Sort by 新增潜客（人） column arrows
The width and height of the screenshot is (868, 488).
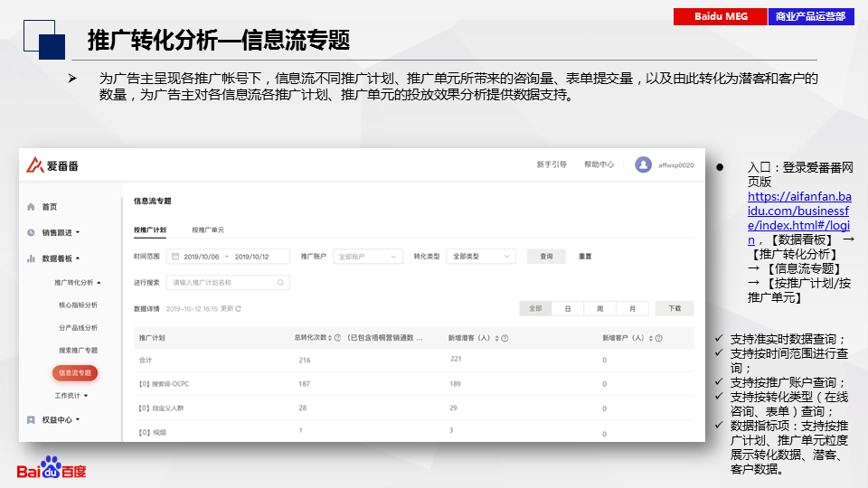click(x=495, y=338)
